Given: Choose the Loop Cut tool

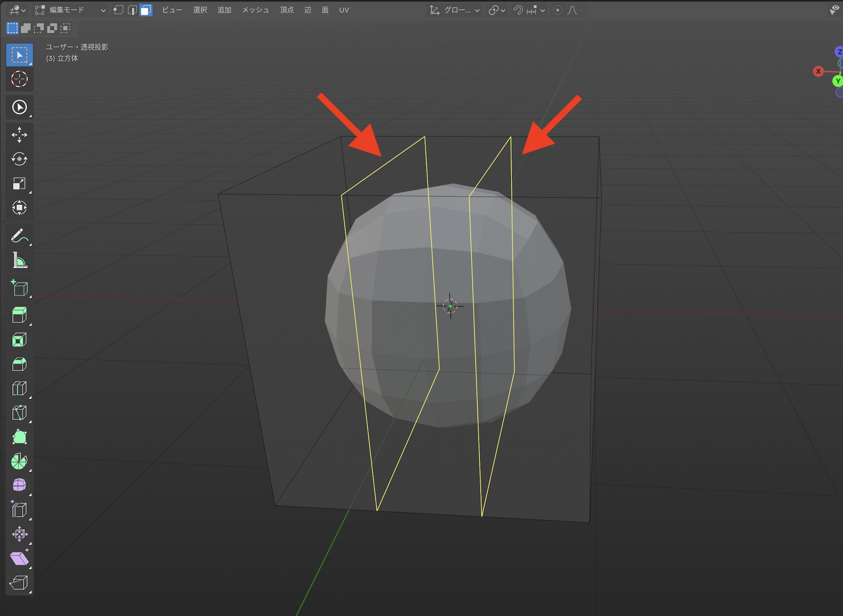Looking at the screenshot, I should coord(19,388).
